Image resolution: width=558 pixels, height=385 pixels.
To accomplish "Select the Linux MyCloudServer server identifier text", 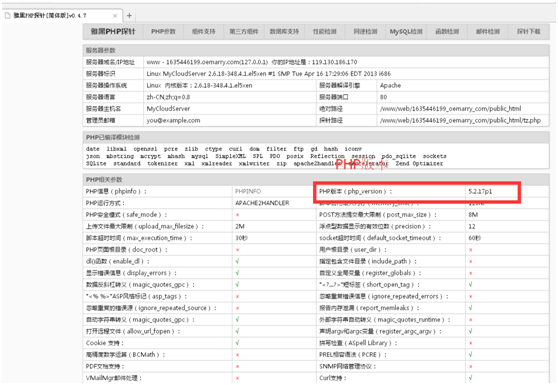I will click(269, 74).
